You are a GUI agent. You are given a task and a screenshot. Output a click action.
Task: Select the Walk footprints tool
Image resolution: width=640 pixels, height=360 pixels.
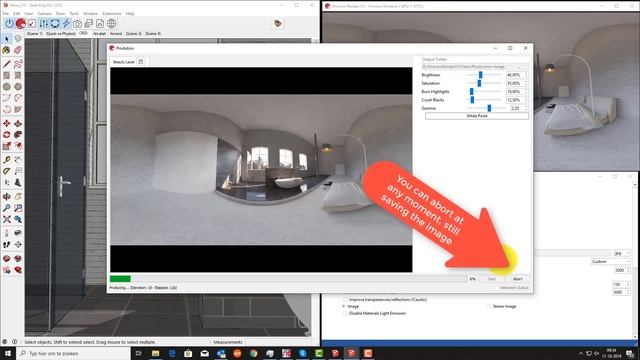pyautogui.click(x=7, y=244)
